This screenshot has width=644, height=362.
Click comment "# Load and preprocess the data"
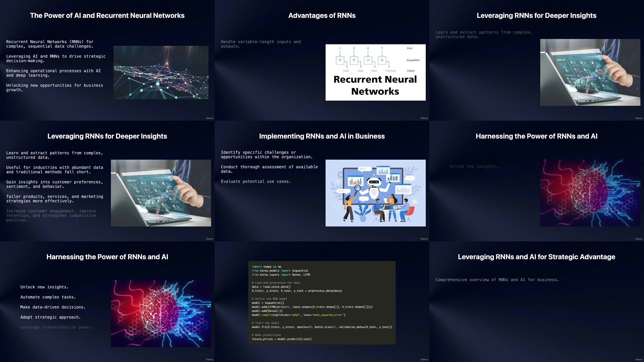276,283
